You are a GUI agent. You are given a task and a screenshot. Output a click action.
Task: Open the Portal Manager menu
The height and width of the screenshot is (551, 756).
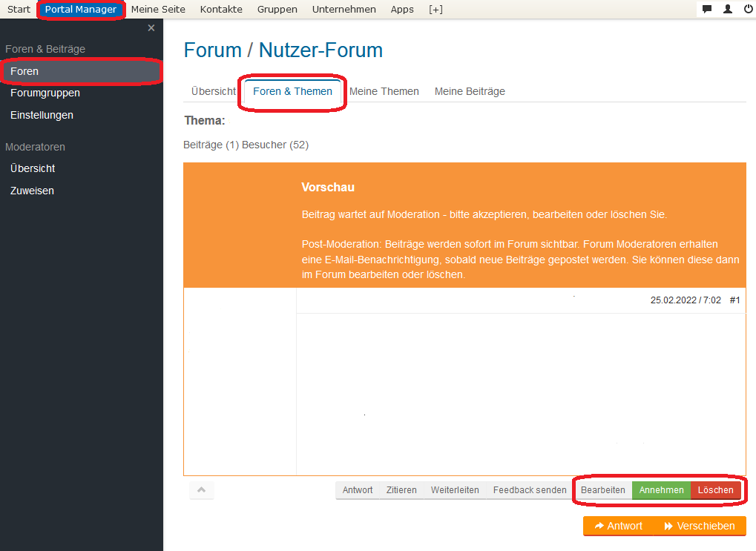click(x=80, y=10)
